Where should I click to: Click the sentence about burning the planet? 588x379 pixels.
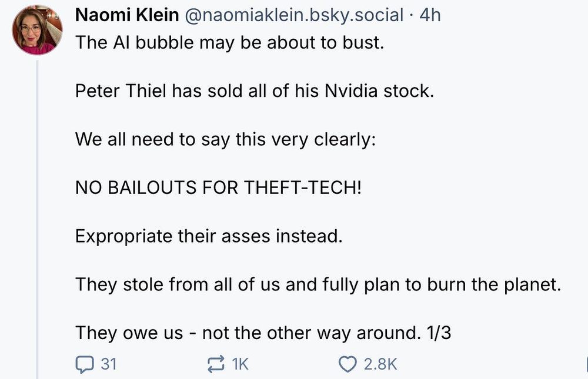coord(319,284)
